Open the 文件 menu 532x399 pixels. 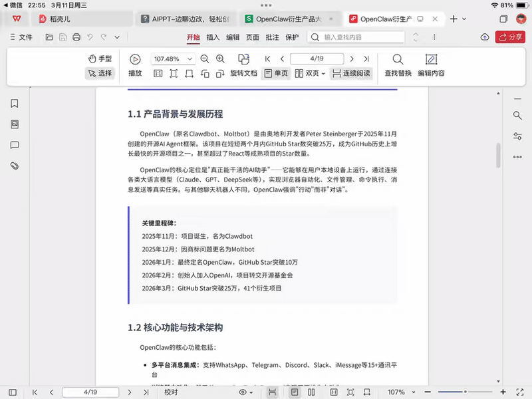(x=21, y=37)
